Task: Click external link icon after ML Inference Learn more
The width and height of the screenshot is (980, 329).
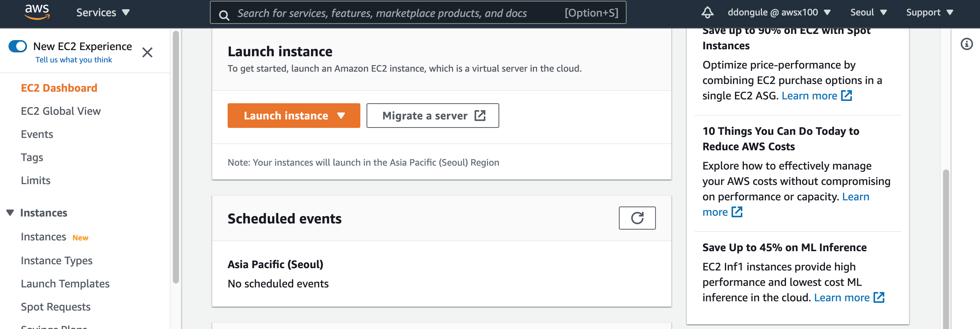Action: 879,297
